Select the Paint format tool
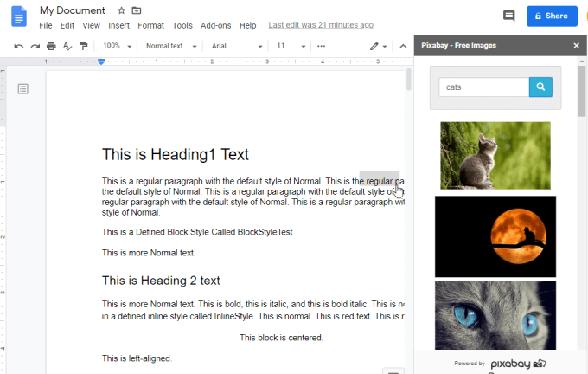The height and width of the screenshot is (374, 588). tap(84, 46)
